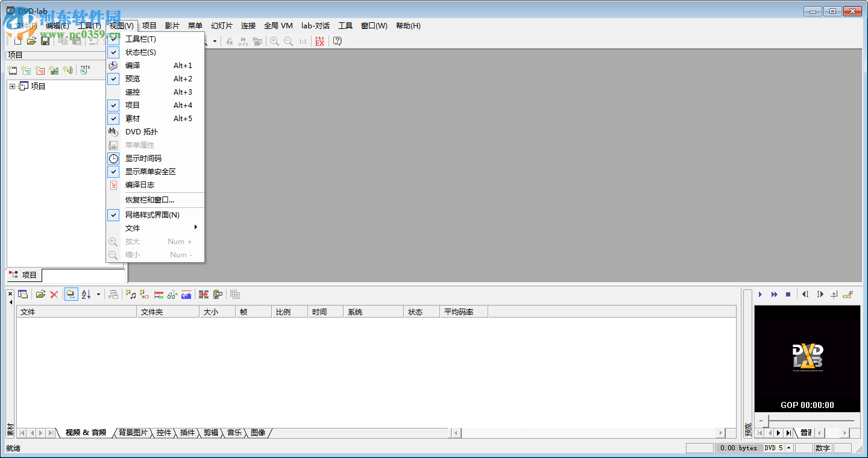868x458 pixels.
Task: Click the add audio speaker icon in project panel
Action: tap(68, 71)
